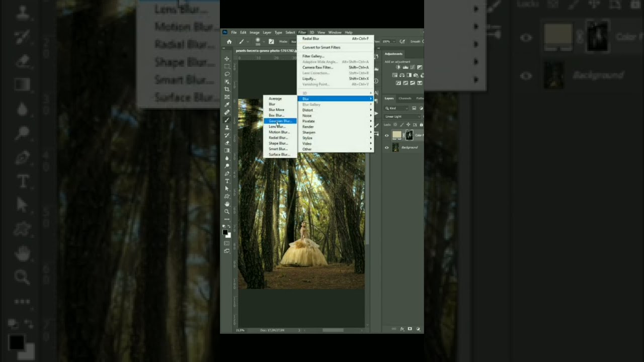Toggle pixel layer filter icon
644x362 pixels.
coord(414,108)
